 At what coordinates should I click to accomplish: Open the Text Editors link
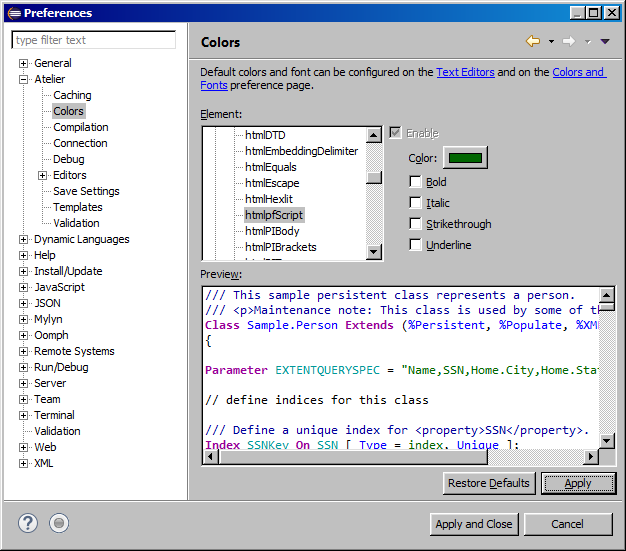click(x=465, y=72)
